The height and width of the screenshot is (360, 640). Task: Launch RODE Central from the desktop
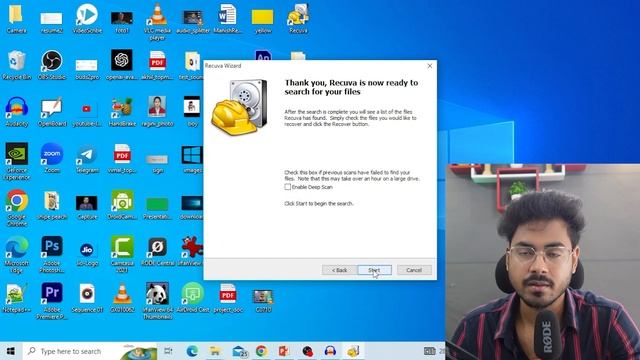click(x=157, y=251)
